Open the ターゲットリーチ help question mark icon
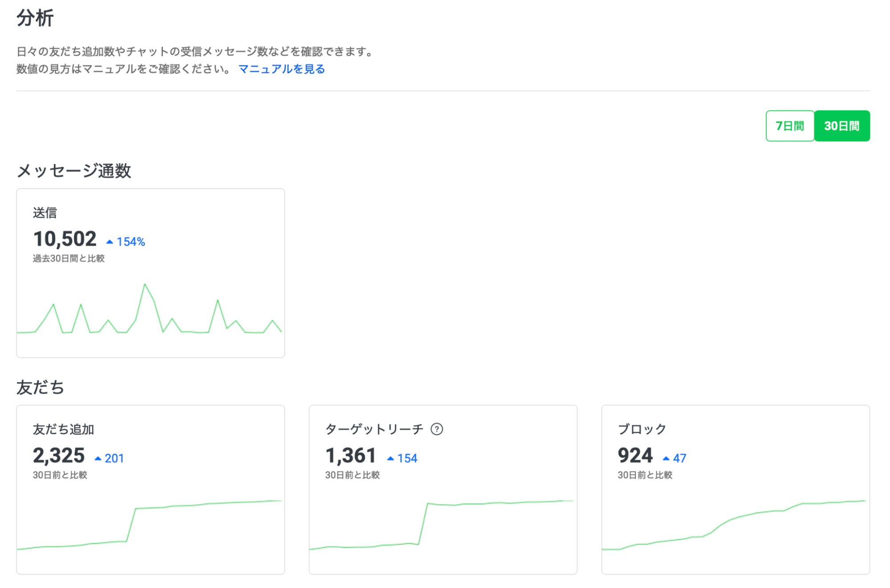 coord(437,429)
